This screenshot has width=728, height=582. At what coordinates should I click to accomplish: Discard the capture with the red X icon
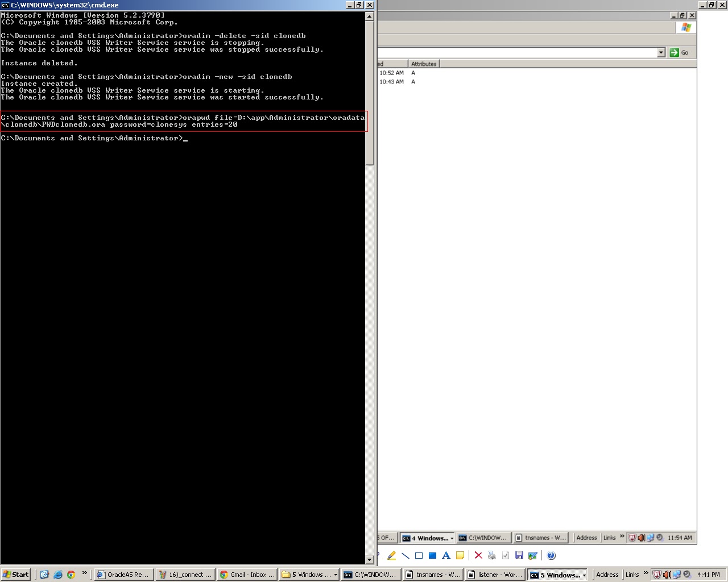pyautogui.click(x=478, y=555)
